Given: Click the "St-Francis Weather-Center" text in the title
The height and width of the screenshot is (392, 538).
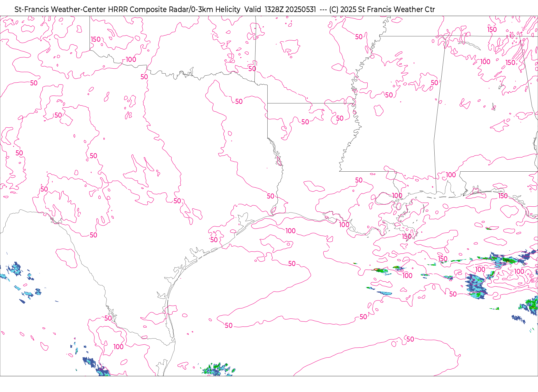Looking at the screenshot, I should pos(60,10).
